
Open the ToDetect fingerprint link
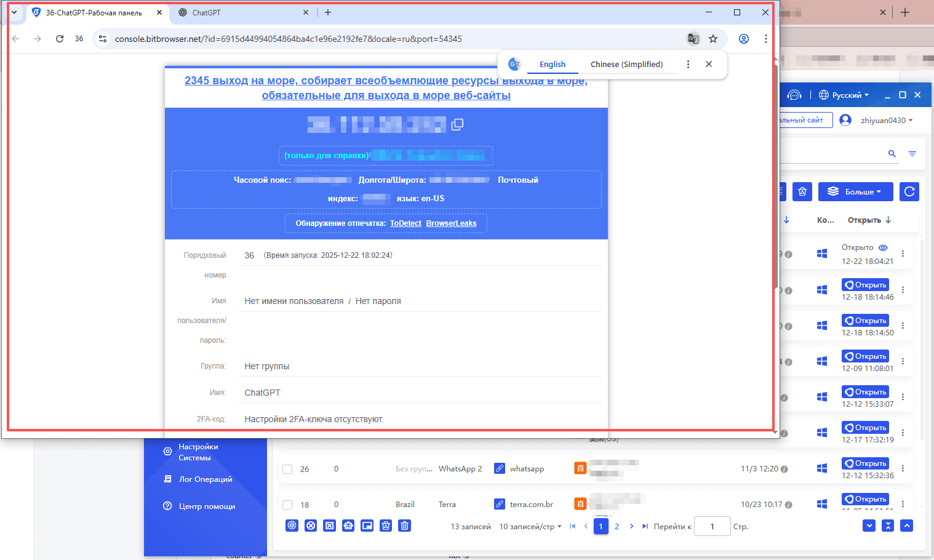[x=405, y=223]
